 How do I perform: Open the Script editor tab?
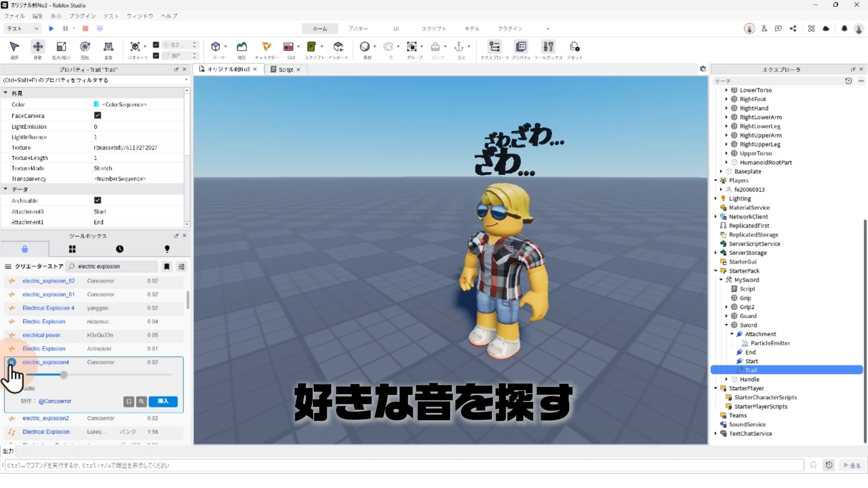pyautogui.click(x=285, y=69)
